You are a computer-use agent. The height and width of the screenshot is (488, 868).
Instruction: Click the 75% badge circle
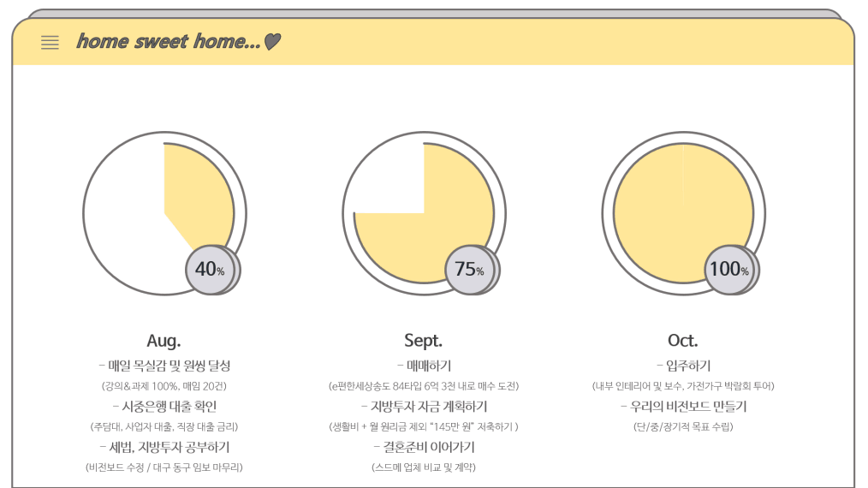click(x=470, y=270)
